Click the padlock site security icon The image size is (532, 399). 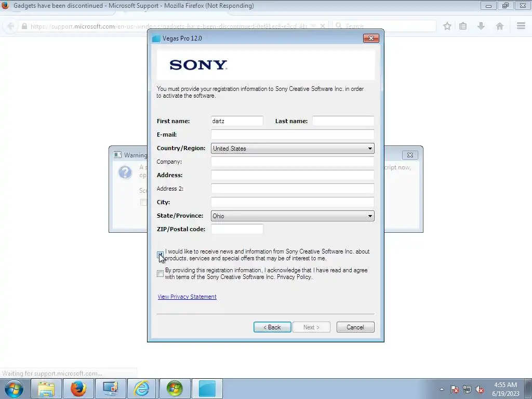(24, 26)
